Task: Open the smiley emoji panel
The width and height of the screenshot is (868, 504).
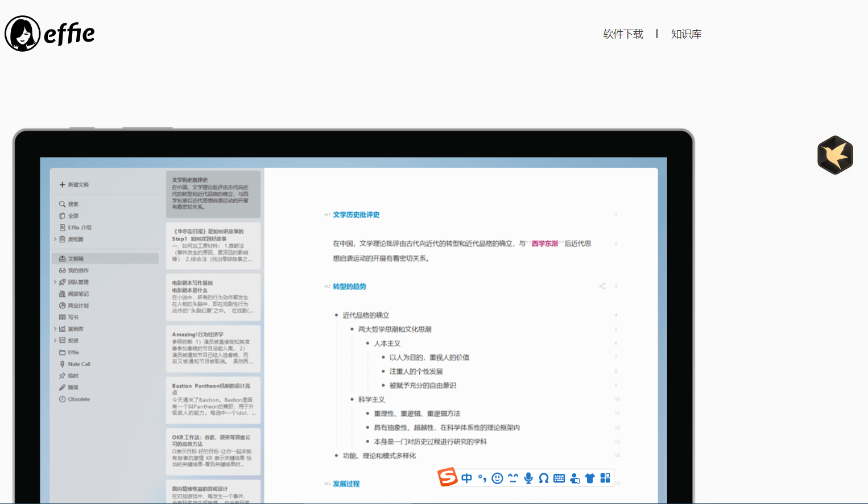Action: point(497,478)
